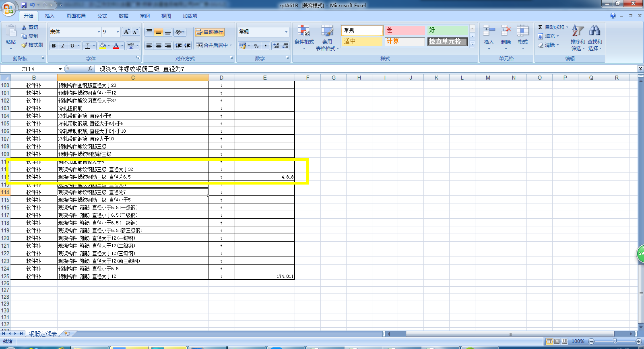The height and width of the screenshot is (349, 644).
Task: Click the text Orientation icon
Action: [178, 32]
